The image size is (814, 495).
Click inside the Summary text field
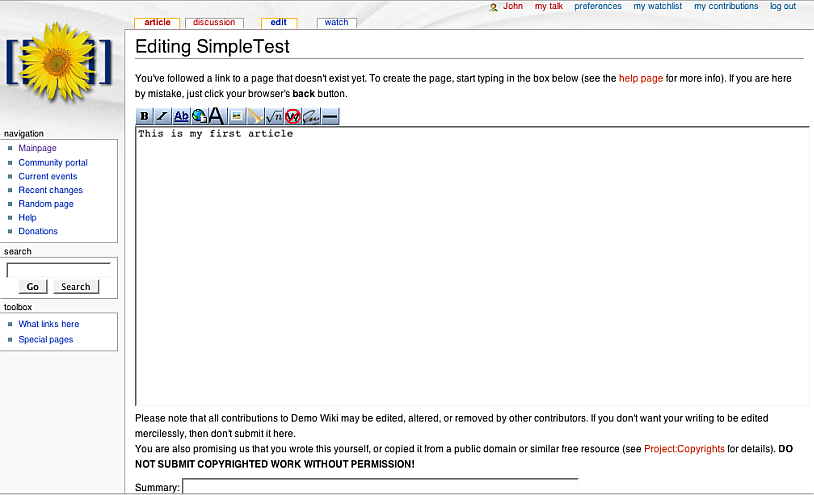pos(380,486)
